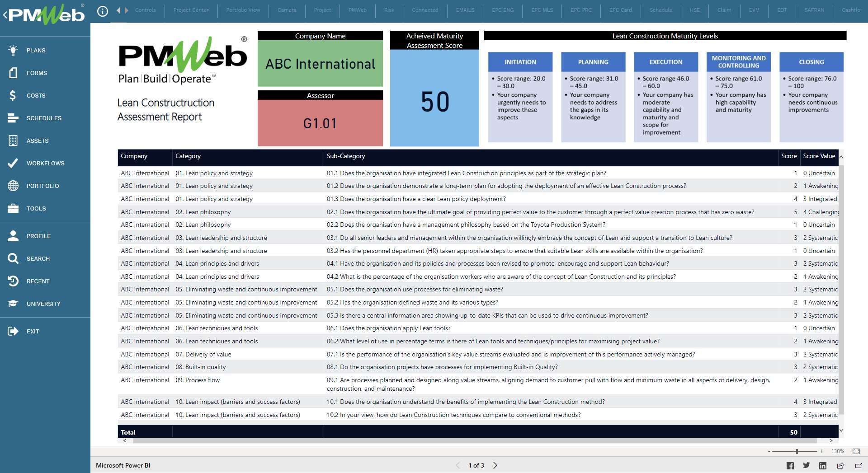This screenshot has height=473, width=868.
Task: Click the zoom slider handle
Action: (797, 451)
